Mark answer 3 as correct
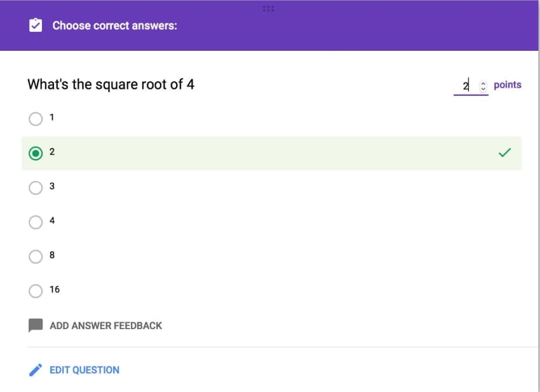The image size is (540, 392). point(36,187)
